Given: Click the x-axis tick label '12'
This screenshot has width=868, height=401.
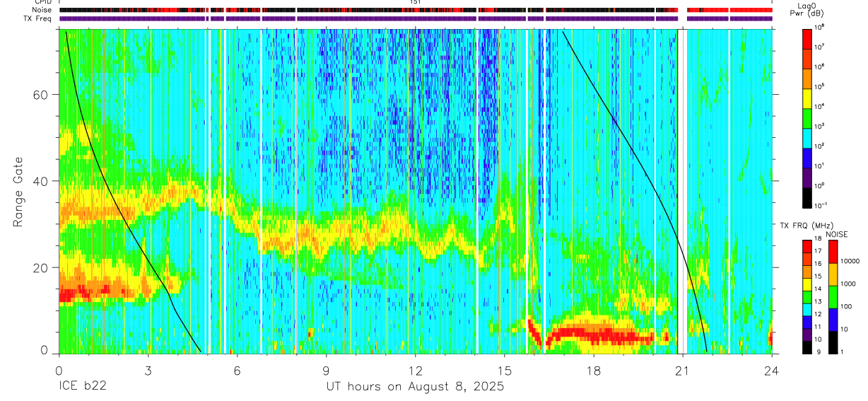Looking at the screenshot, I should coord(415,370).
